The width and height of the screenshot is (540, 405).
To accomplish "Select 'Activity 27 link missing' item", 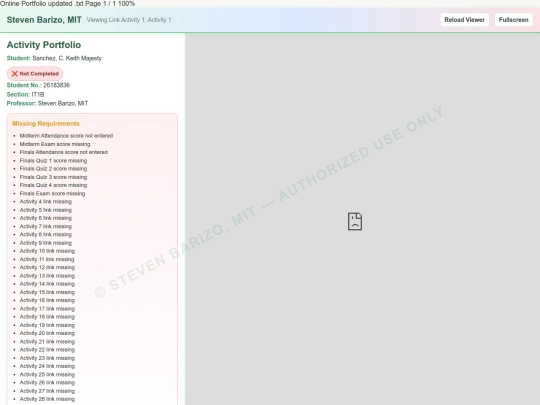I will click(x=47, y=391).
